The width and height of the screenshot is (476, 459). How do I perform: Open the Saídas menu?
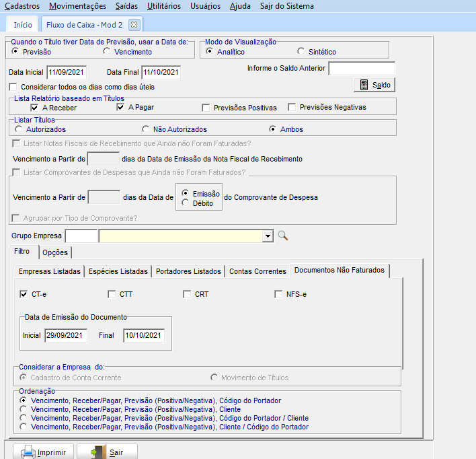click(126, 6)
